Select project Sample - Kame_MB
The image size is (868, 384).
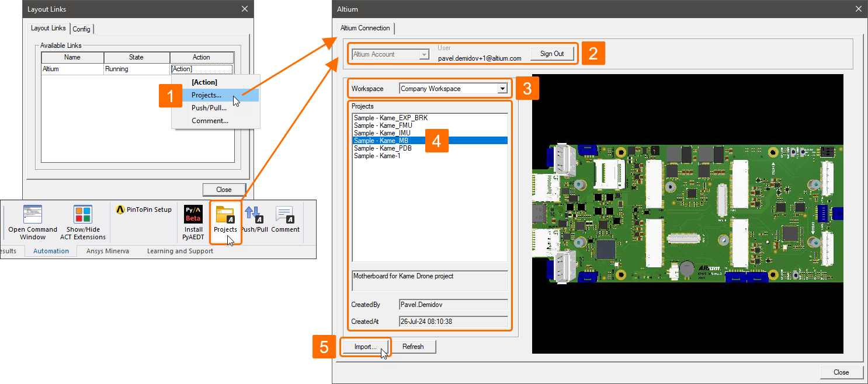coord(430,141)
